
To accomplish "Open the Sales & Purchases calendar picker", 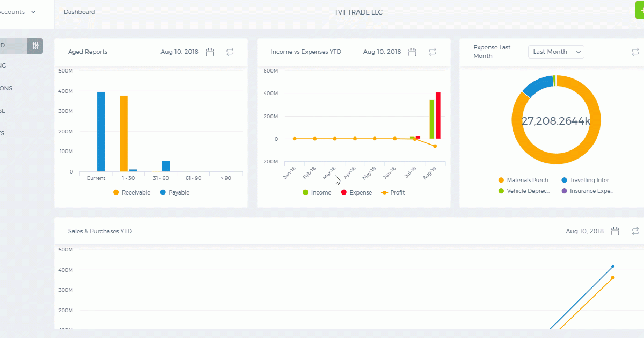I will pos(616,231).
